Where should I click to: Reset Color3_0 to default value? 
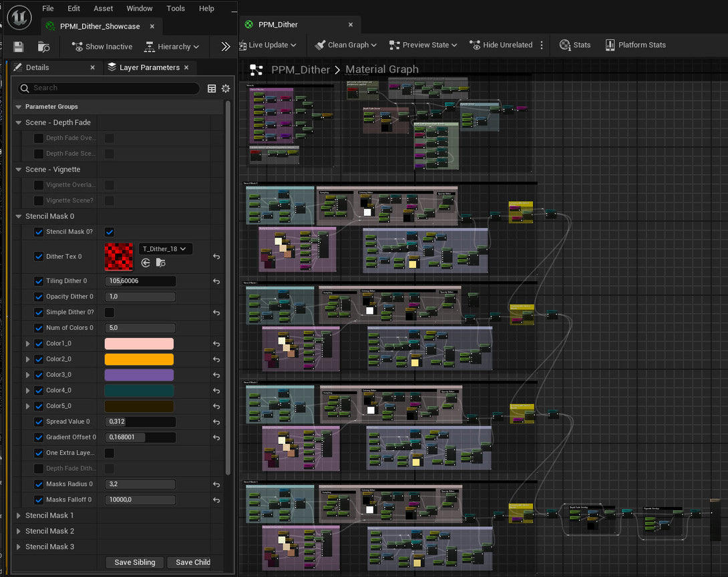click(216, 375)
